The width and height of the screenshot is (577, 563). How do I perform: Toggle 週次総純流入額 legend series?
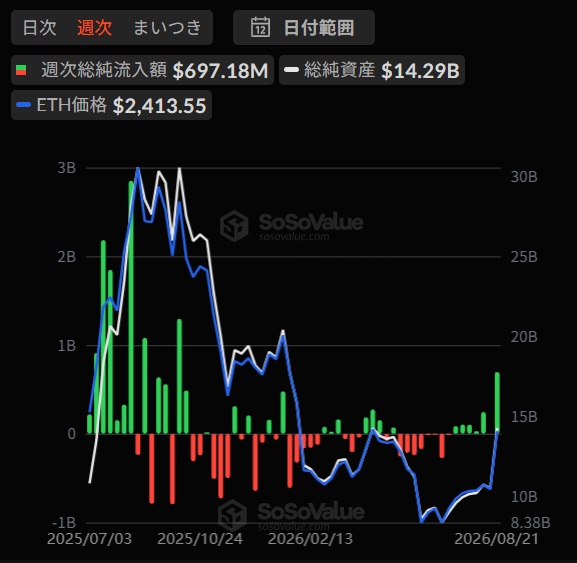coord(142,70)
